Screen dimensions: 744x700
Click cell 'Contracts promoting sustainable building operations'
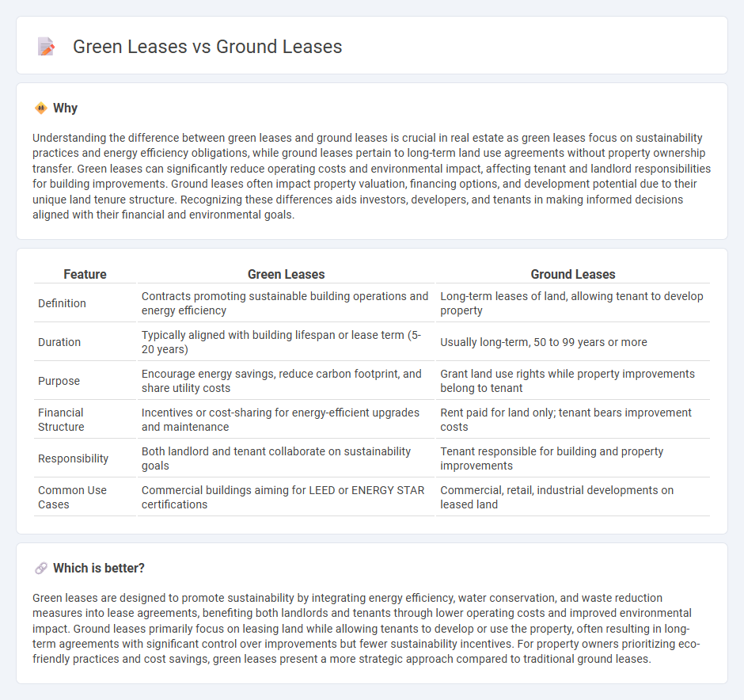tap(286, 303)
